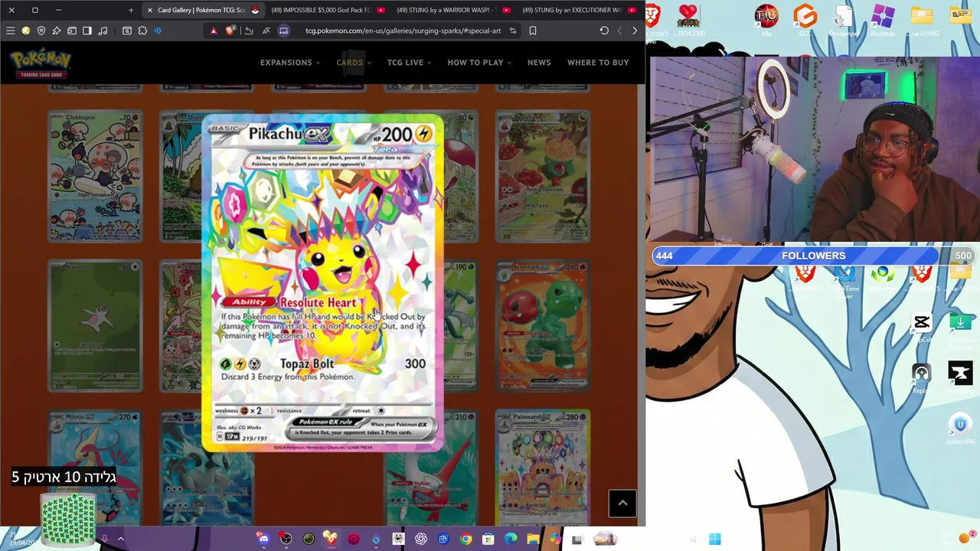Open the DnsJumper desktop file
Image resolution: width=980 pixels, height=551 pixels.
click(x=844, y=20)
